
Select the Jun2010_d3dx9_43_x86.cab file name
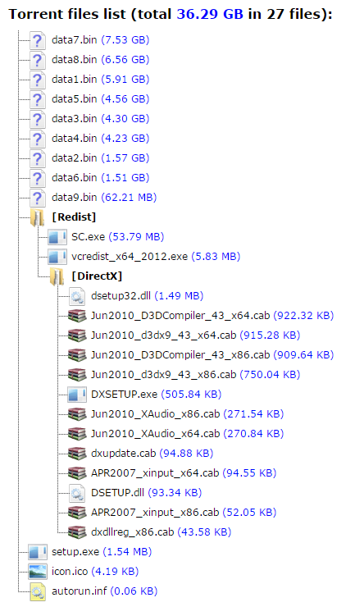click(x=164, y=374)
